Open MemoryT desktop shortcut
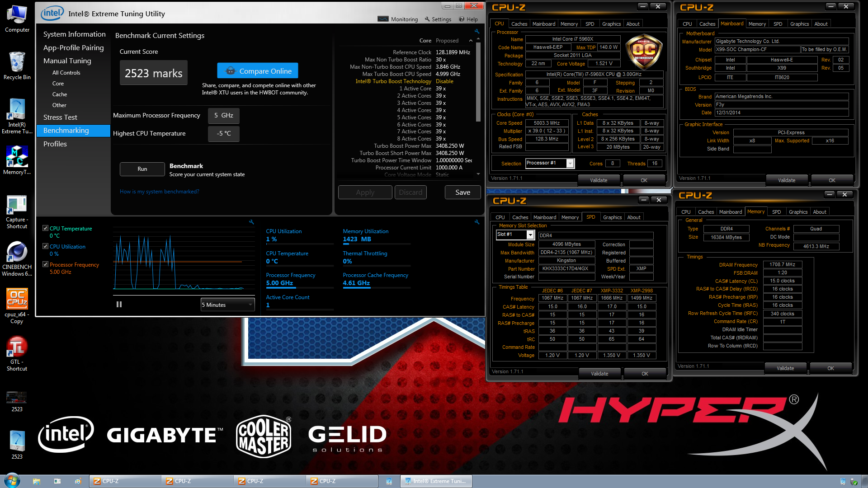The image size is (868, 488). point(17,160)
